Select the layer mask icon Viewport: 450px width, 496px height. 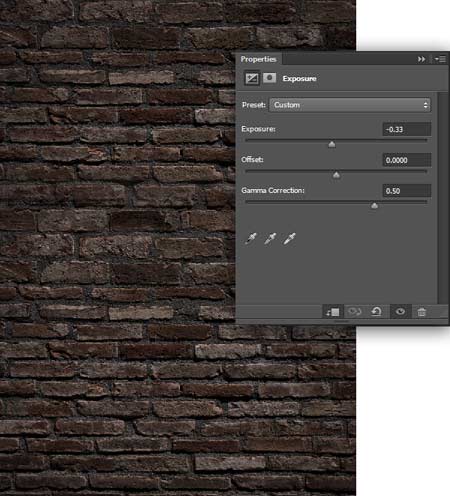pos(269,78)
